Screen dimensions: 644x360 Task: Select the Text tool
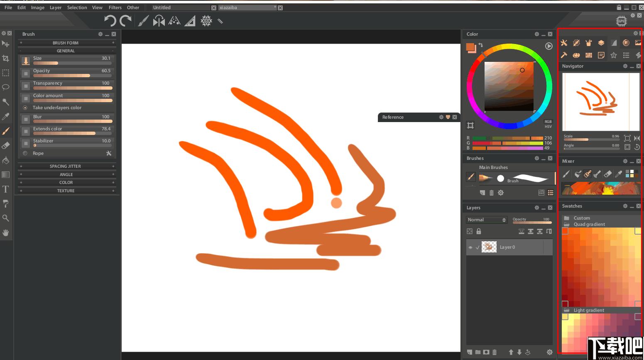point(6,189)
